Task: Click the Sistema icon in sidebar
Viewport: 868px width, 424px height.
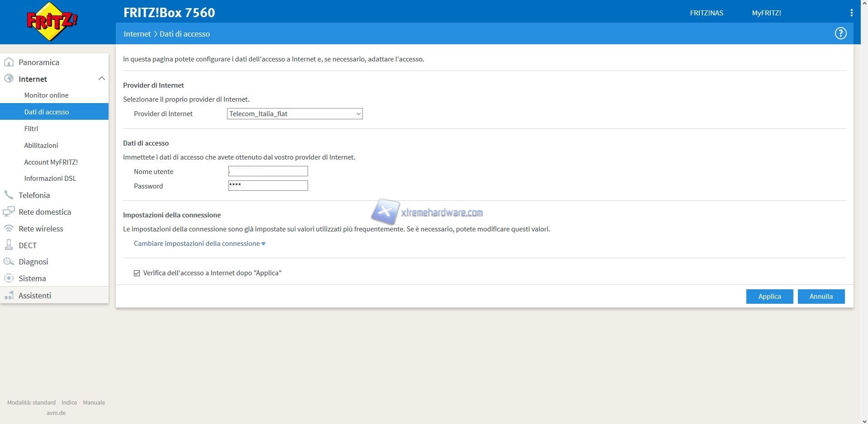Action: pyautogui.click(x=9, y=278)
